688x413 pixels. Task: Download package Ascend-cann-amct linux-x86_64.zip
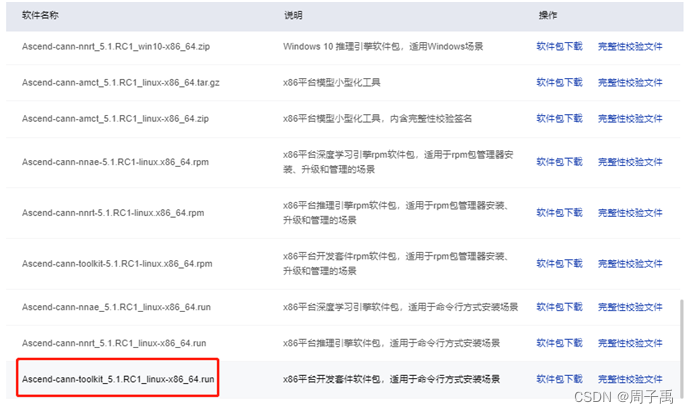(559, 118)
